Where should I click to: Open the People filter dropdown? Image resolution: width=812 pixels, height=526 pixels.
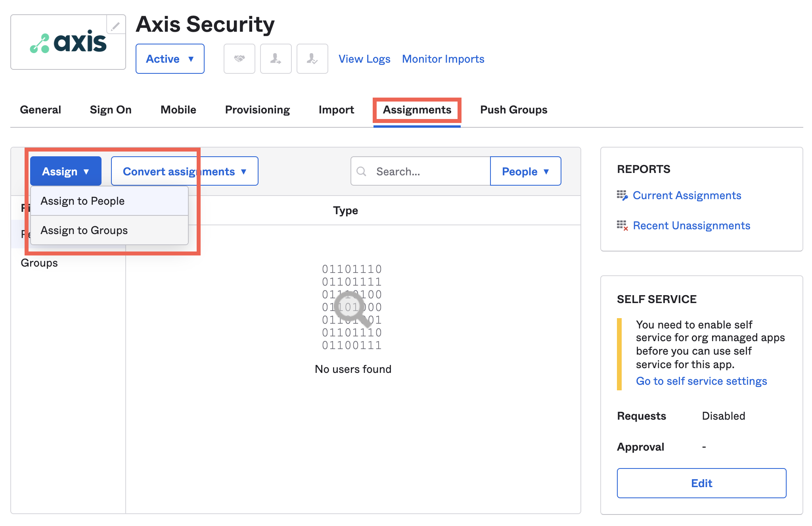[x=525, y=171]
